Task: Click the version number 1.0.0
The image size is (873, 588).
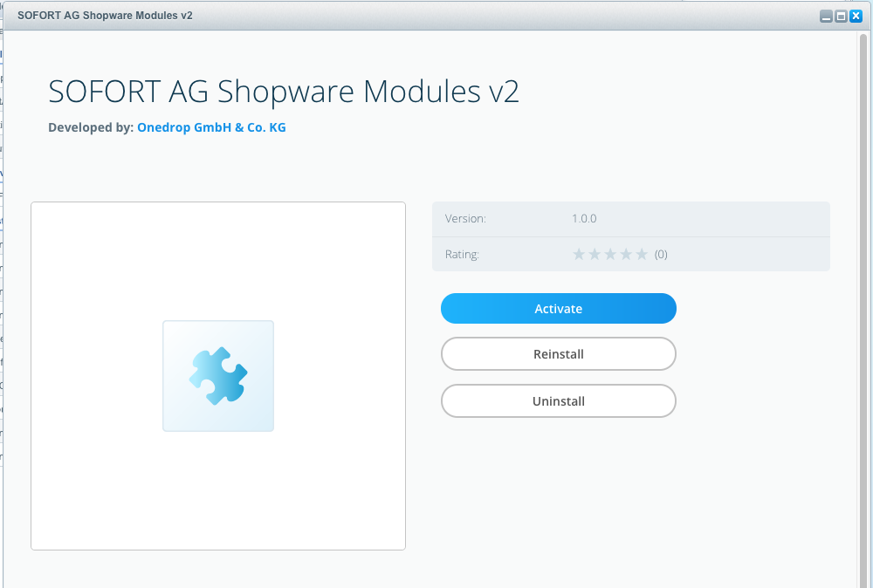Action: (x=584, y=219)
